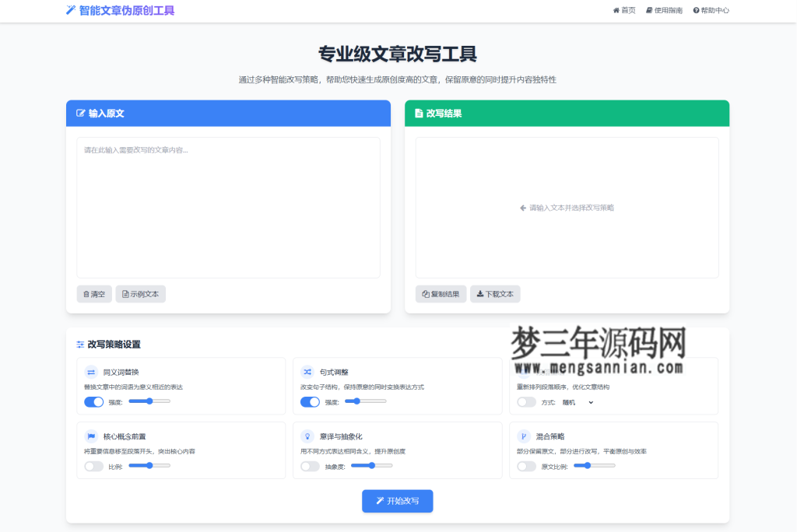Click inside the 输入原文 text area
This screenshot has width=797, height=532.
click(228, 206)
